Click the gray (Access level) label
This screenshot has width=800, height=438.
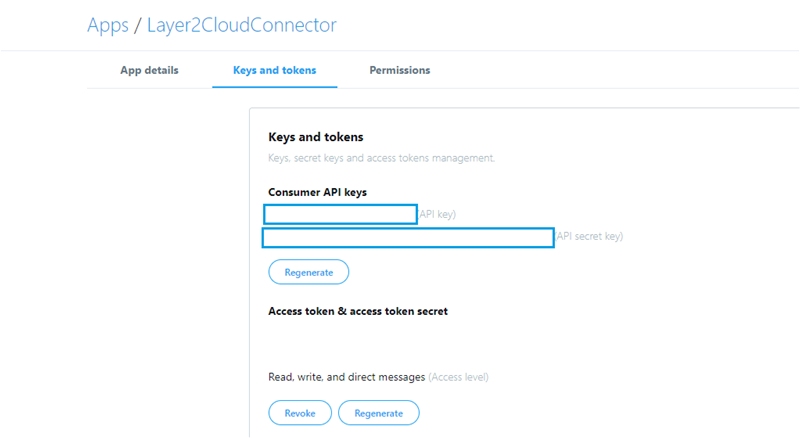(x=458, y=377)
